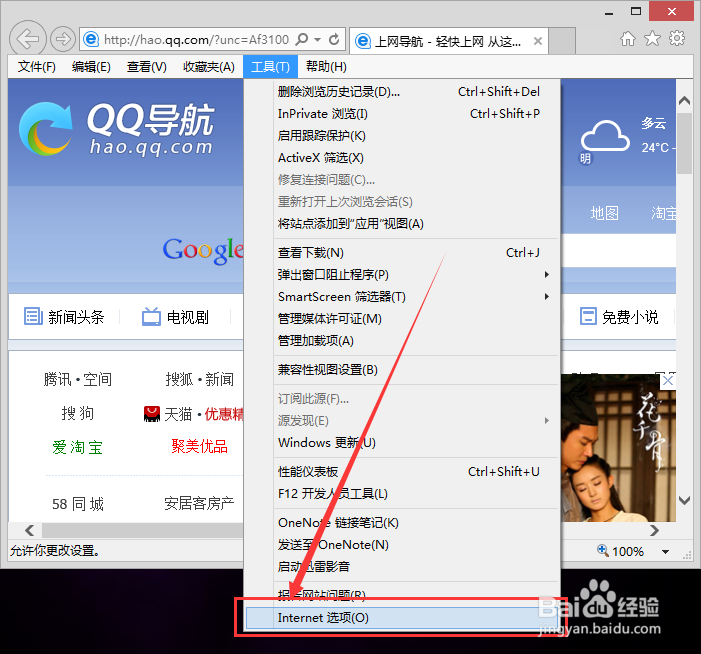The image size is (701, 654).
Task: Open the 文件(F) menu
Action: point(37,67)
